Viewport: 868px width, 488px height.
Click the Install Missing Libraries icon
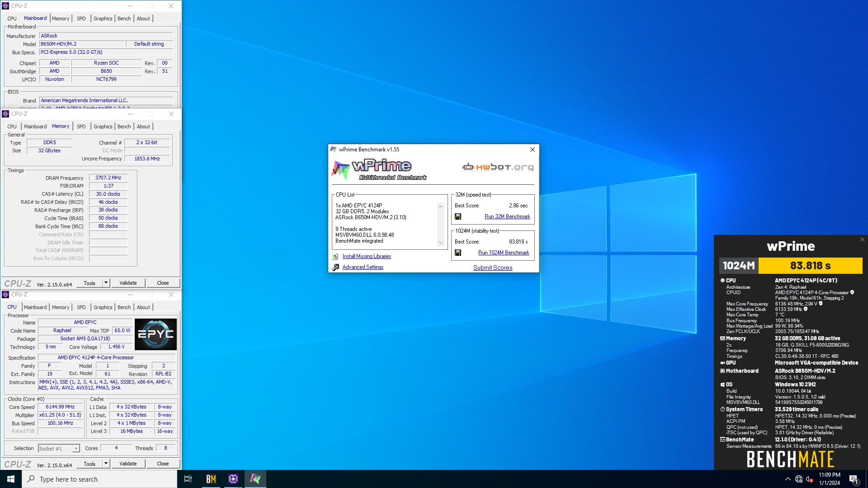pos(335,256)
